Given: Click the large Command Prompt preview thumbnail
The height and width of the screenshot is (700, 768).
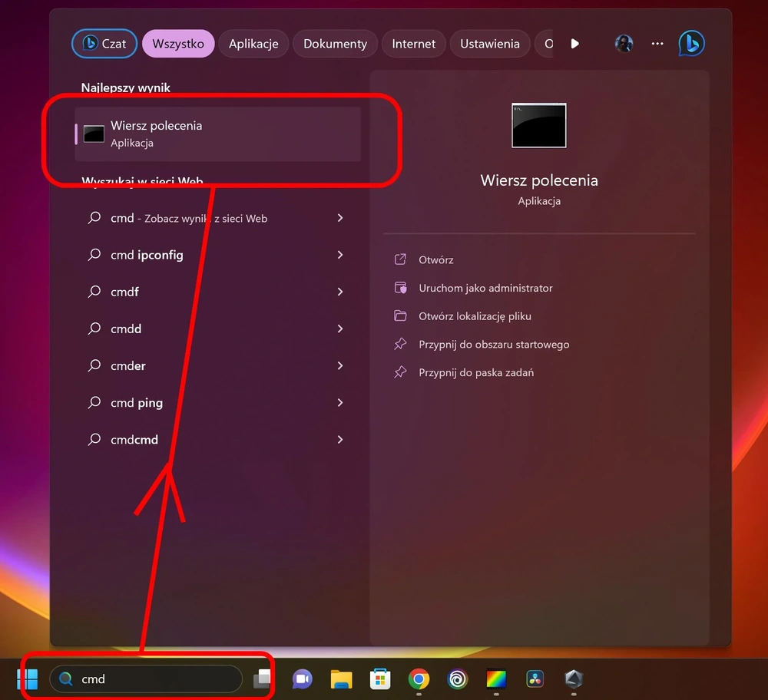Looking at the screenshot, I should [539, 125].
